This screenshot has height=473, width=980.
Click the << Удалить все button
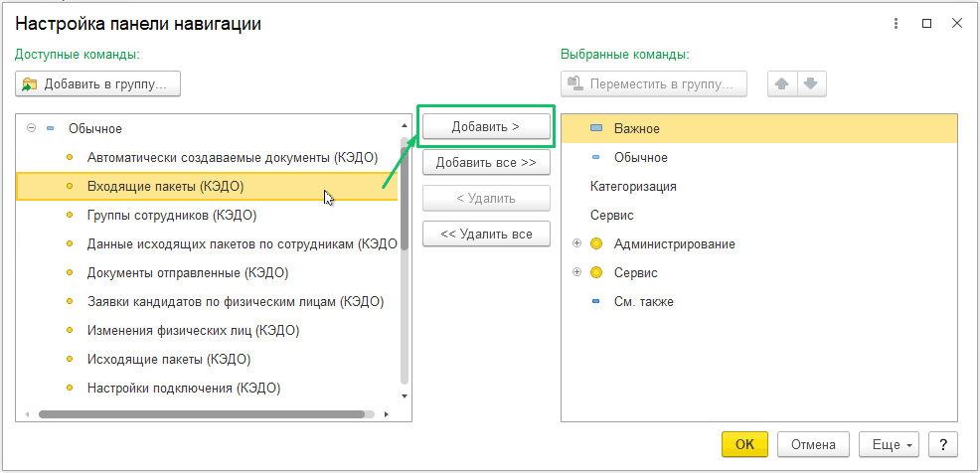point(486,235)
